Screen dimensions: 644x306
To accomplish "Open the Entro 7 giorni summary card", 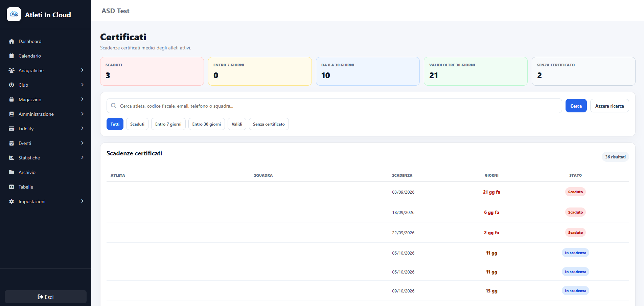I will pos(260,71).
